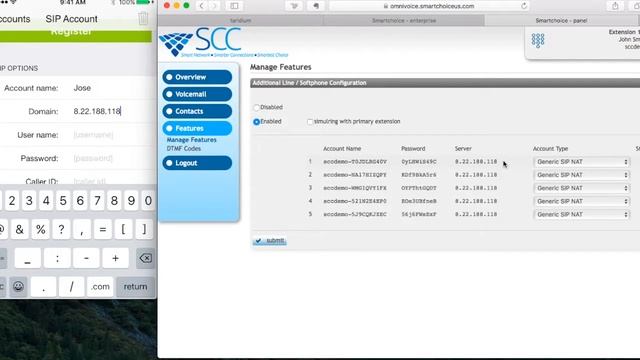Open the Features menu item

tap(197, 129)
